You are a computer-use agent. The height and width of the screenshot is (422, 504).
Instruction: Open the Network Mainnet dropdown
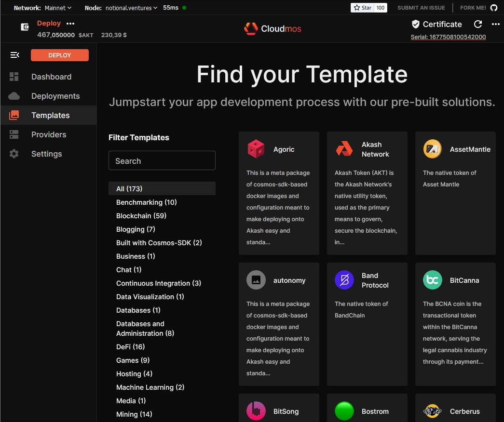point(58,8)
